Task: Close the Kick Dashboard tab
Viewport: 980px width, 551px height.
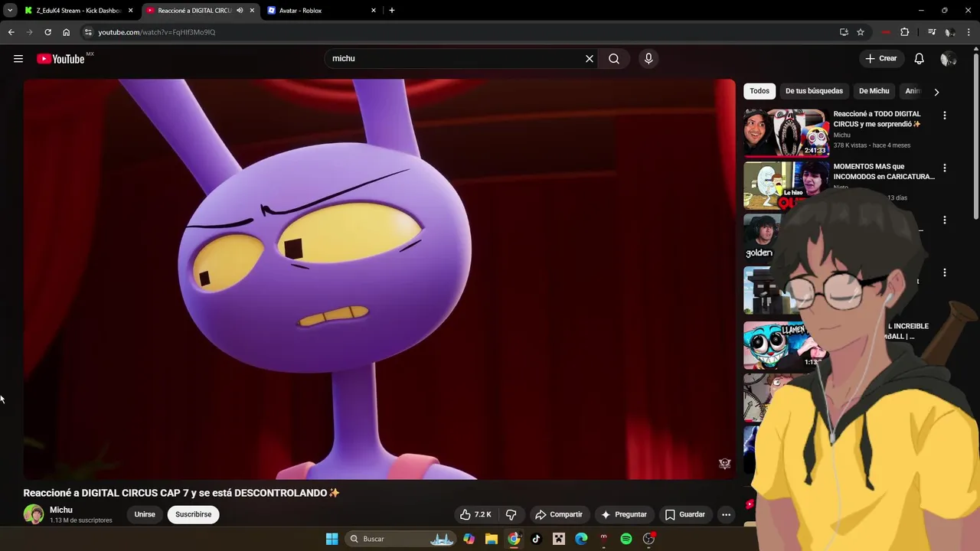Action: point(131,11)
